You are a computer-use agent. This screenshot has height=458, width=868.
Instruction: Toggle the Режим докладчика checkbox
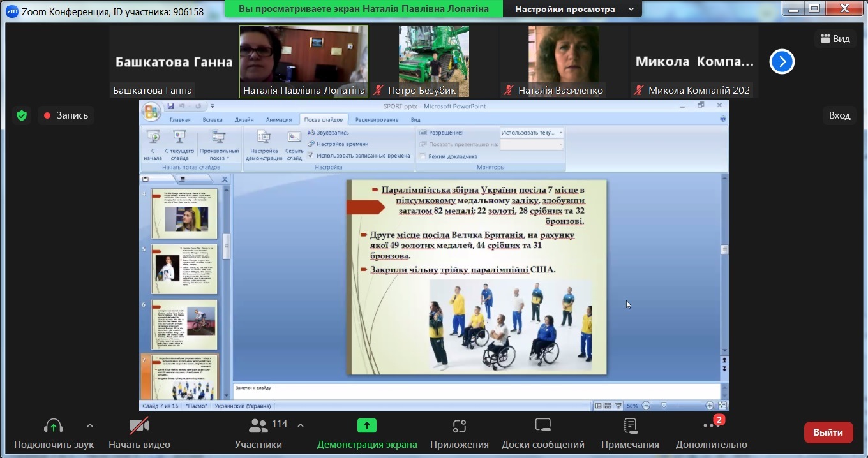[423, 156]
